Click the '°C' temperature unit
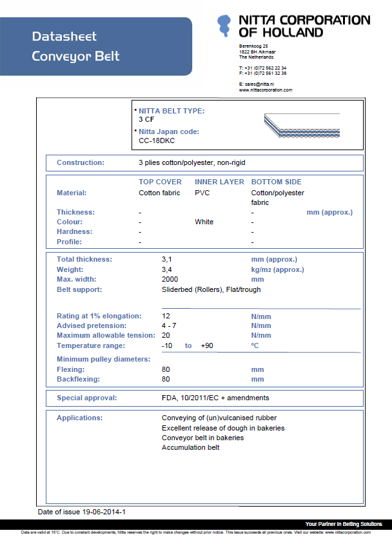This screenshot has height=553, width=392. click(x=255, y=345)
